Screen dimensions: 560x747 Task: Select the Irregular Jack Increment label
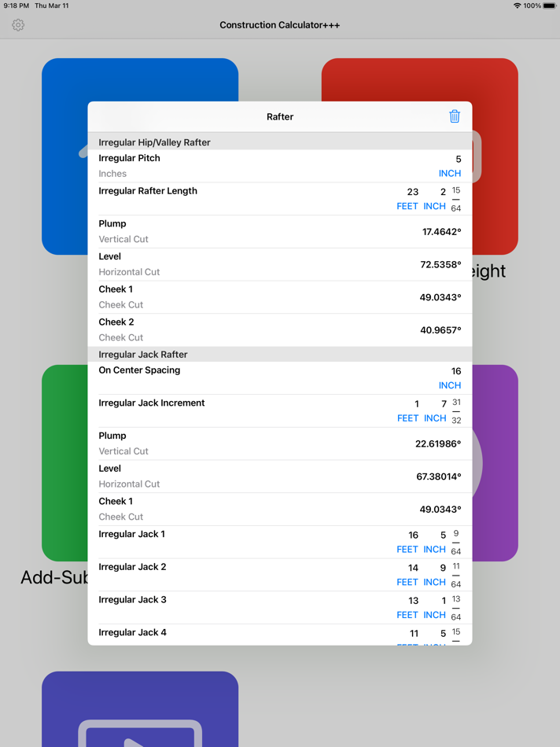pos(152,403)
